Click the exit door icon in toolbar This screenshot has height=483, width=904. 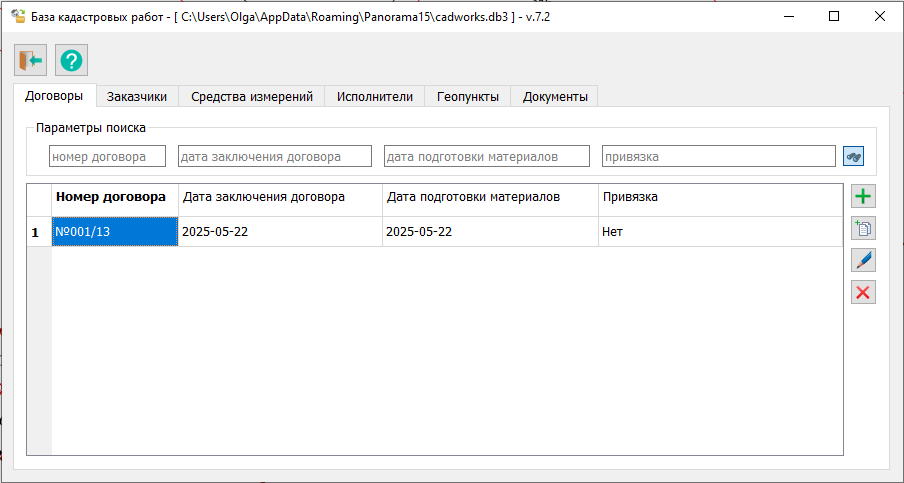pos(30,61)
